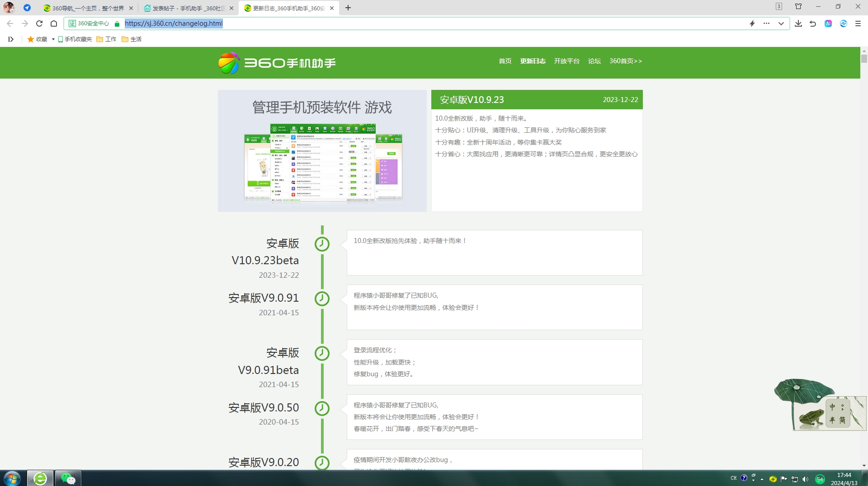Click the 安卓版V9.0.50 version title
This screenshot has height=486, width=868.
(x=264, y=407)
